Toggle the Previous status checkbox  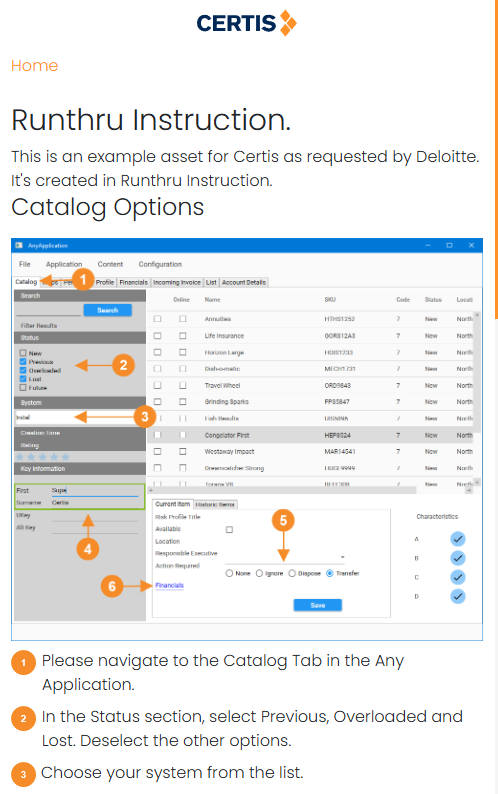pos(23,362)
